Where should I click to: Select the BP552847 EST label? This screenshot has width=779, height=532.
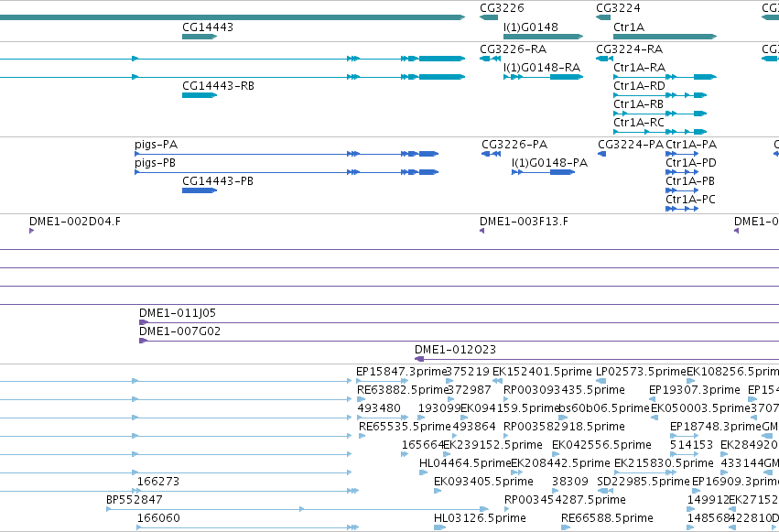[135, 500]
